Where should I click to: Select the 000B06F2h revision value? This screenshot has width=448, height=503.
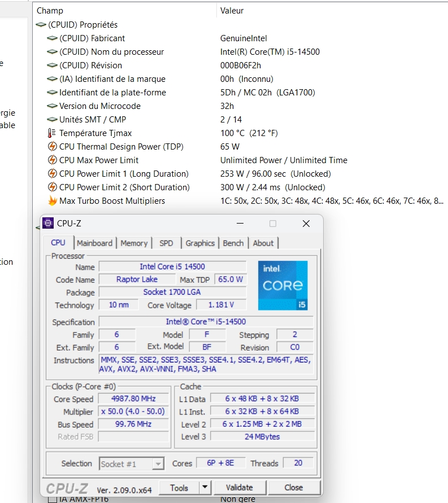241,65
